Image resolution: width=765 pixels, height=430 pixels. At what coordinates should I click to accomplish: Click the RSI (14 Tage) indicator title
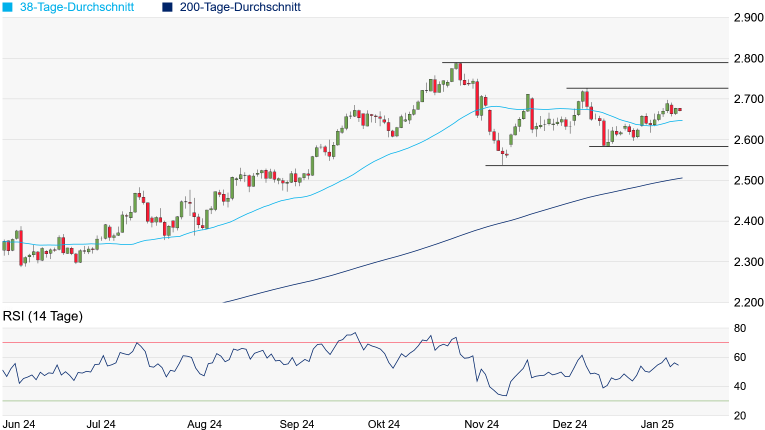42,316
